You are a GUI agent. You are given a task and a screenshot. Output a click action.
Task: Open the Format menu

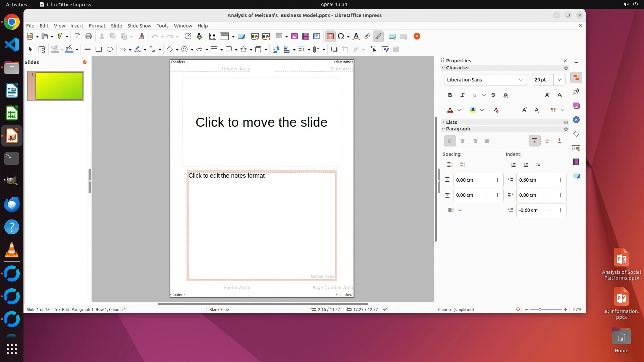(97, 26)
